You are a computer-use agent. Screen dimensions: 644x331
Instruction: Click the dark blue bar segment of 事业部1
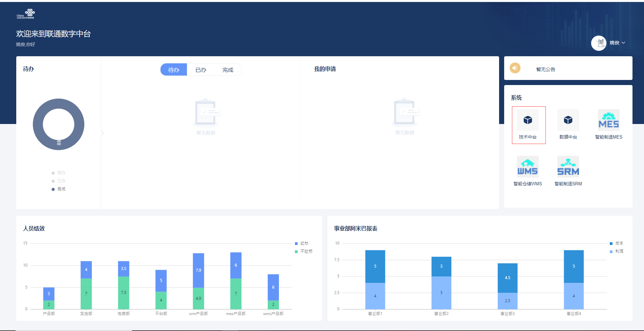pyautogui.click(x=375, y=266)
